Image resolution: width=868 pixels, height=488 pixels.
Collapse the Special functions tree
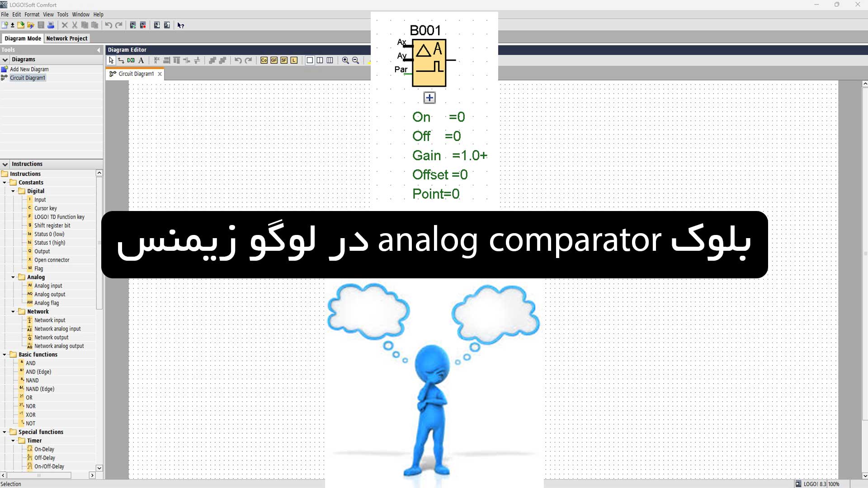(x=5, y=432)
